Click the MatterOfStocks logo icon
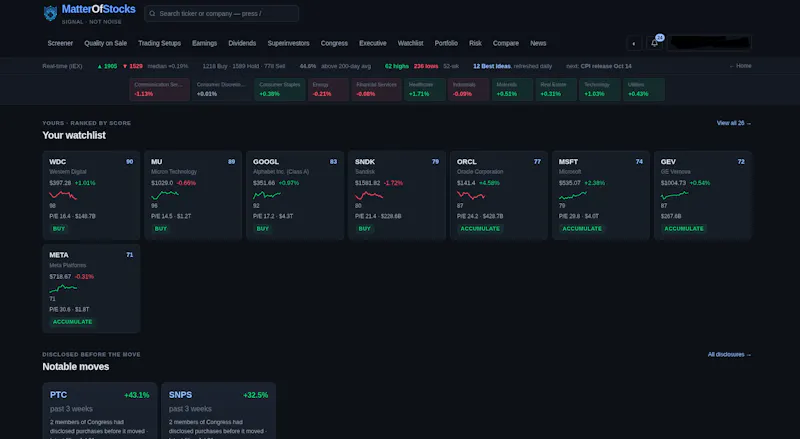 pos(50,13)
